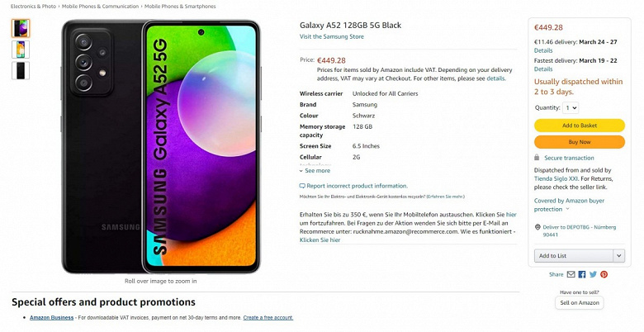644x332 pixels.
Task: Click the Buy Now button
Action: (x=579, y=142)
